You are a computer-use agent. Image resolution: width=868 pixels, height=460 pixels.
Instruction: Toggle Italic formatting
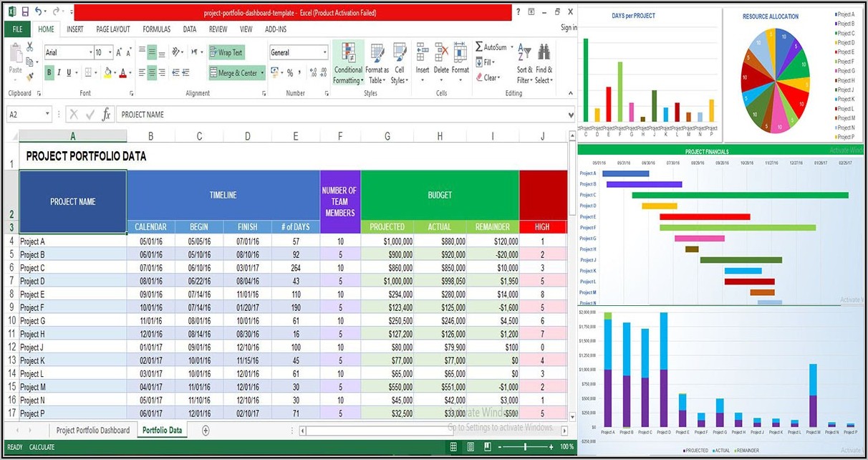62,72
